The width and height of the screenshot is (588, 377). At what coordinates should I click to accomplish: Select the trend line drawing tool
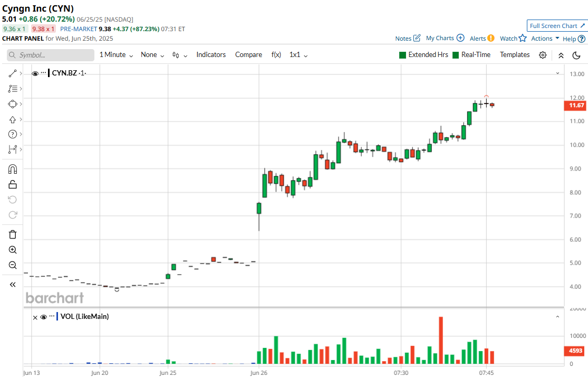[x=12, y=73]
